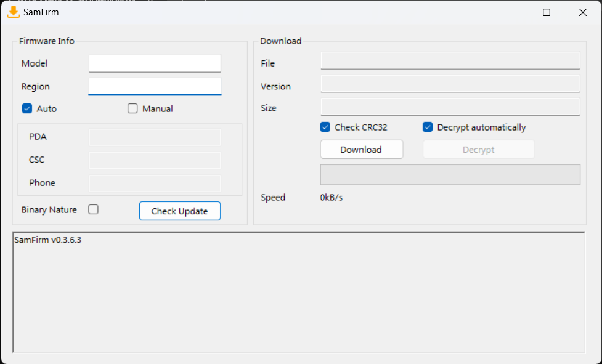Screen dimensions: 602x364
Task: Click the Download button
Action: [362, 149]
